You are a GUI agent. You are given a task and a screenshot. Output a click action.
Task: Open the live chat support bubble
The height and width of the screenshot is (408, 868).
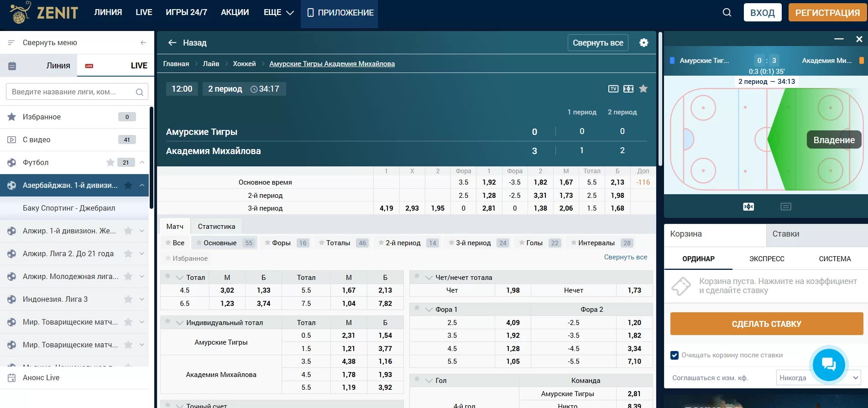828,364
